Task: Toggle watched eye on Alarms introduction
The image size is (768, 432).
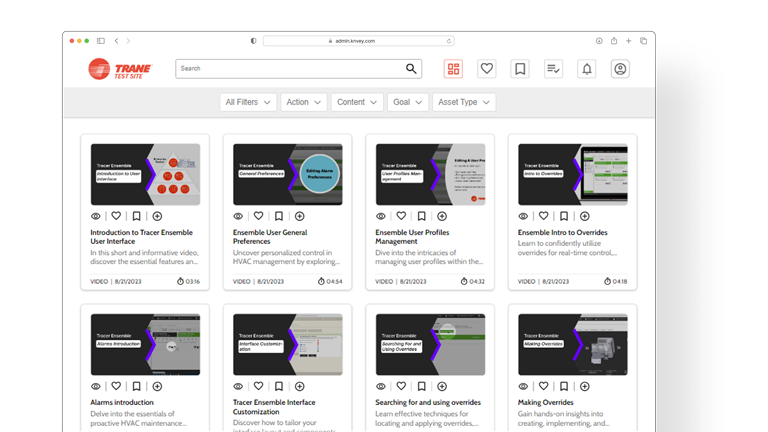Action: point(96,386)
